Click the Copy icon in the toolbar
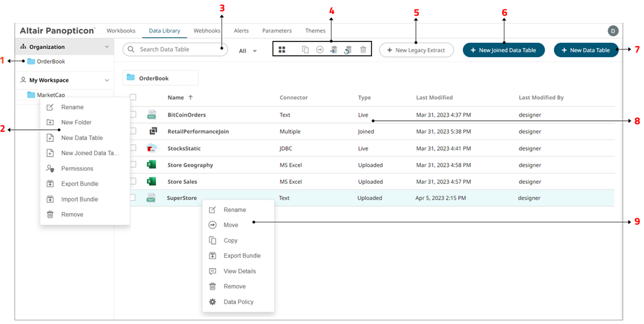Screen dimensions: 644x324 (x=305, y=50)
